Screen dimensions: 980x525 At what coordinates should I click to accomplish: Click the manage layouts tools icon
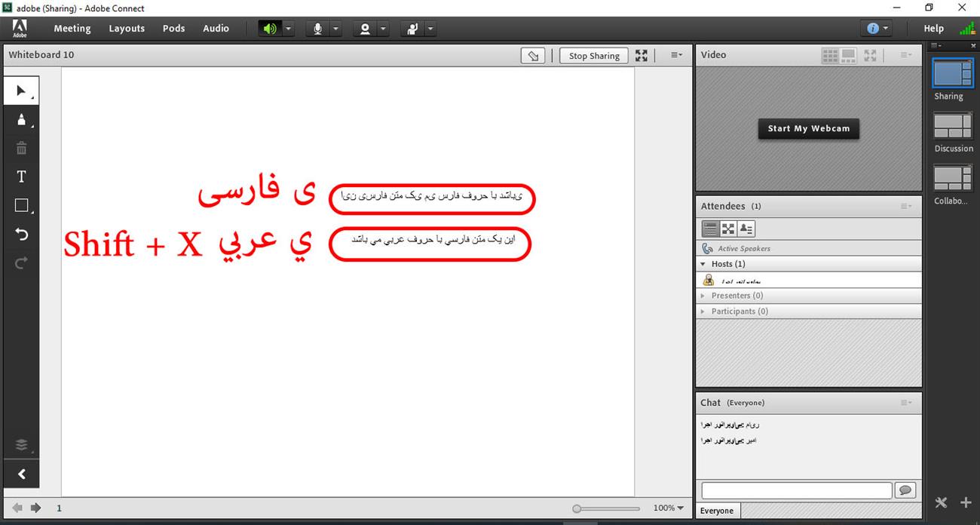pyautogui.click(x=941, y=502)
